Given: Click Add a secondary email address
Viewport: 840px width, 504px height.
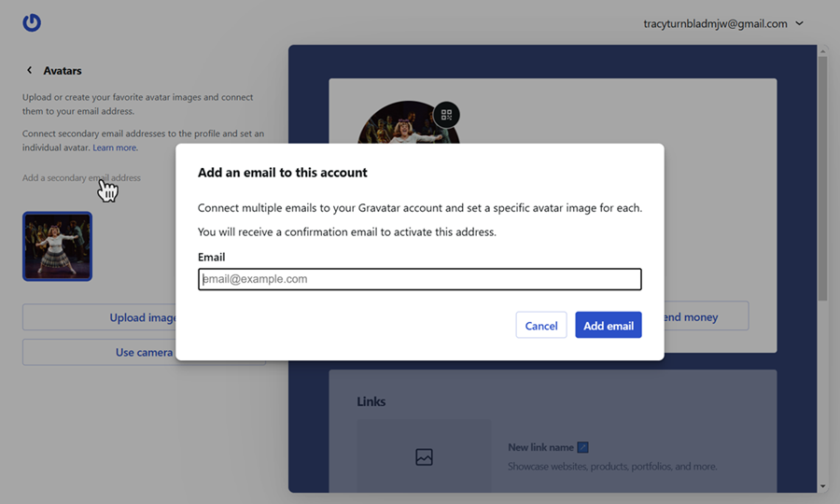Looking at the screenshot, I should (x=81, y=178).
